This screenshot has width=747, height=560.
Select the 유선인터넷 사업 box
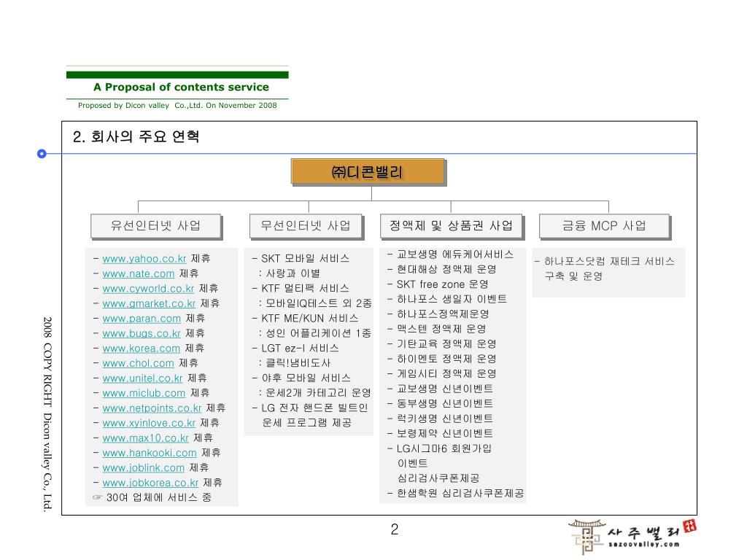[x=156, y=226]
